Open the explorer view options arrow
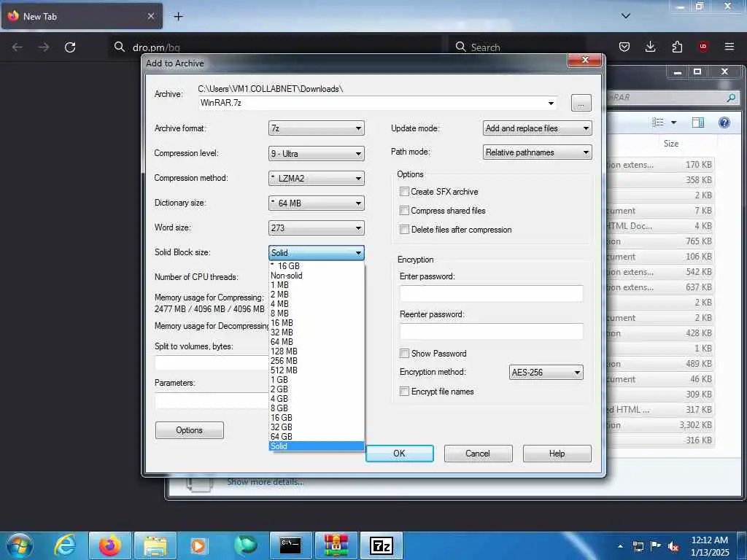The image size is (747, 560). point(673,122)
